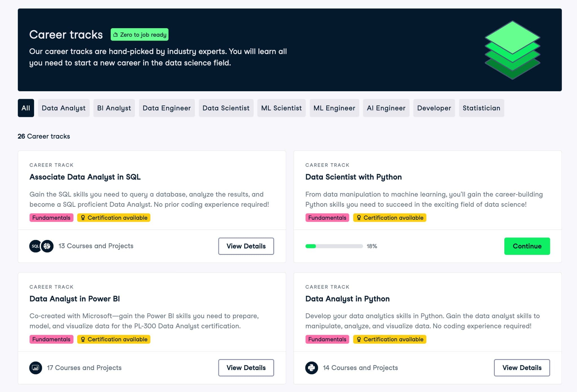
Task: Click the Python logo on Data Analyst card
Action: click(311, 367)
